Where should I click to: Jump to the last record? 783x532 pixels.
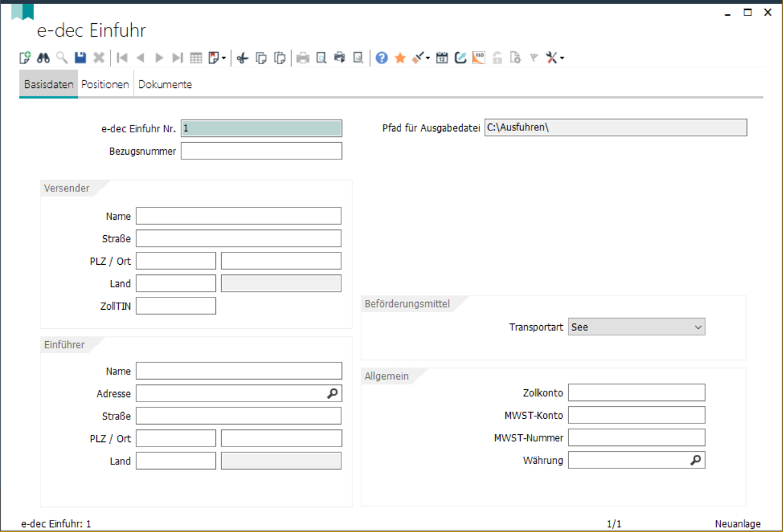[178, 58]
